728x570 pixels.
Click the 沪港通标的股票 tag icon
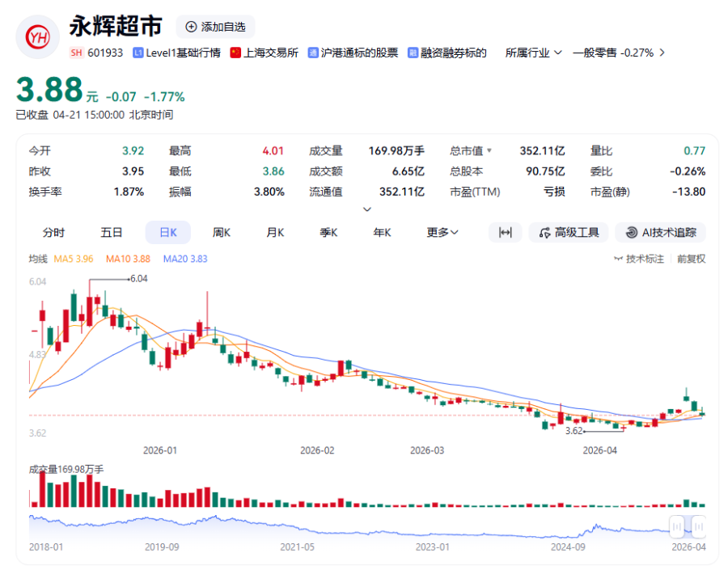[313, 53]
